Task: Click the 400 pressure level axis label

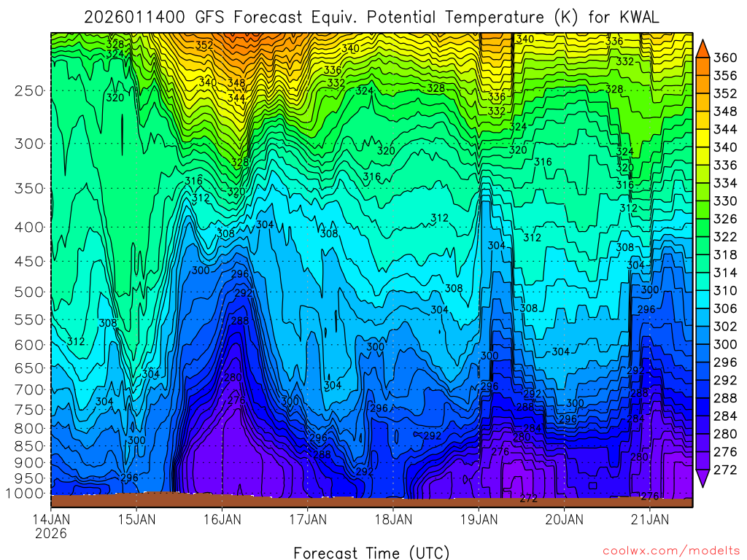Action: pyautogui.click(x=29, y=227)
